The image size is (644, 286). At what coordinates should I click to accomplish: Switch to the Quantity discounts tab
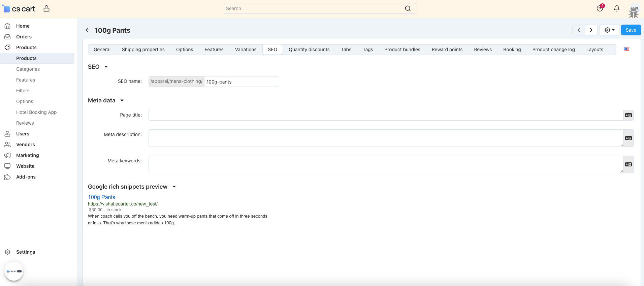click(x=309, y=50)
